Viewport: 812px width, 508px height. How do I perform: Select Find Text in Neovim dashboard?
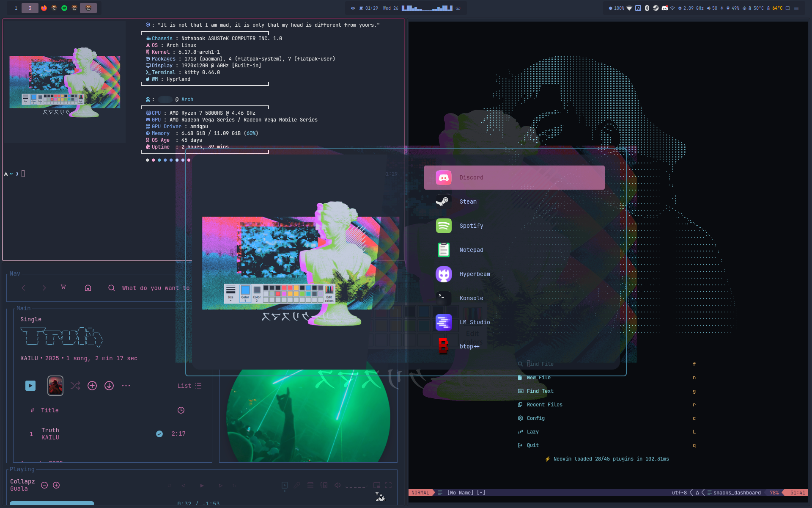click(540, 391)
